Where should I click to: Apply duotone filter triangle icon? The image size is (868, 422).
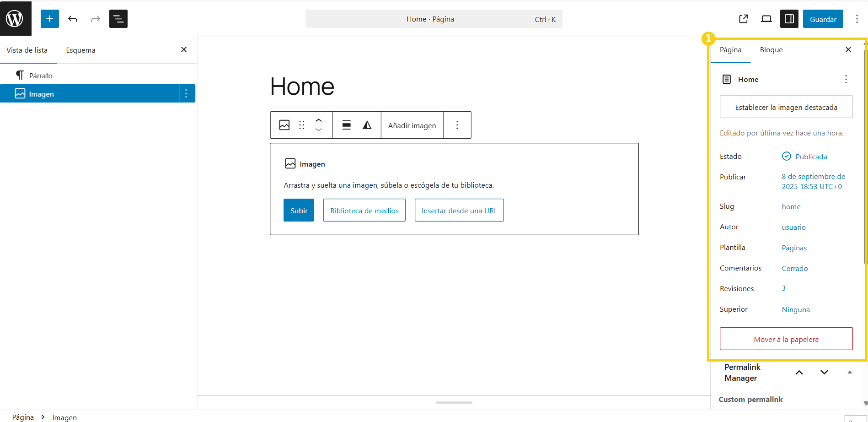point(367,125)
